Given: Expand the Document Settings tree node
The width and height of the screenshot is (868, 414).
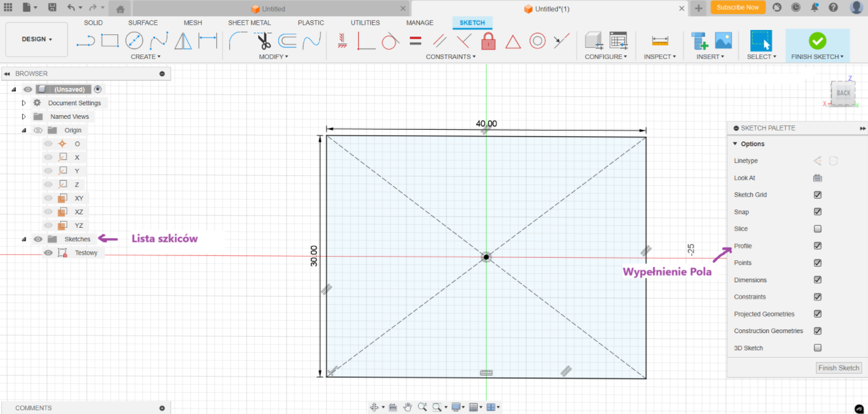Looking at the screenshot, I should coord(24,103).
